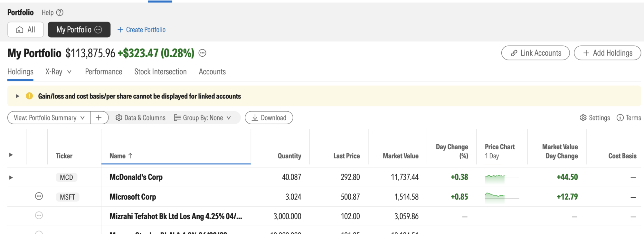Sort by Market Value column

pyautogui.click(x=401, y=156)
